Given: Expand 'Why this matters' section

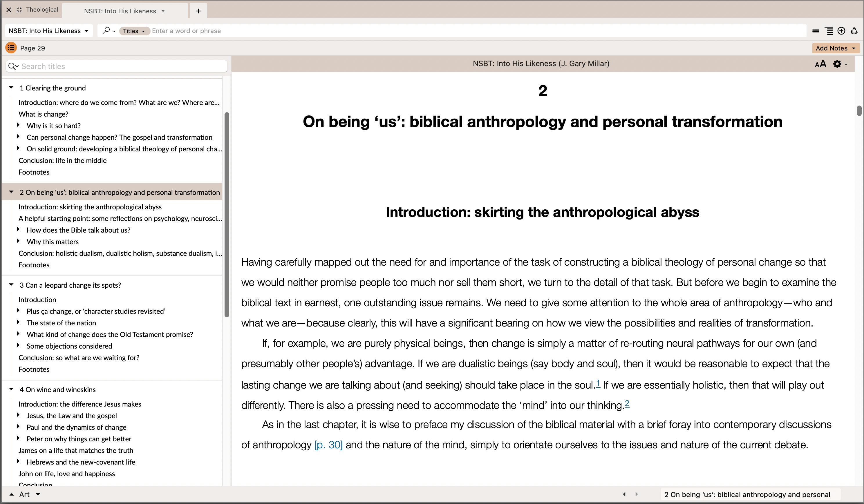Looking at the screenshot, I should click(x=18, y=241).
